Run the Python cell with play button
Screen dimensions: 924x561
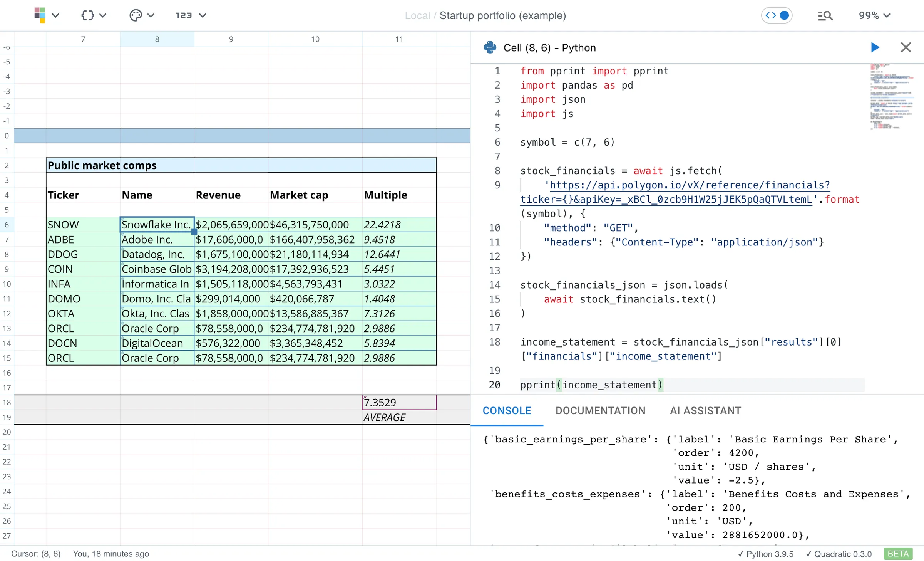click(875, 47)
